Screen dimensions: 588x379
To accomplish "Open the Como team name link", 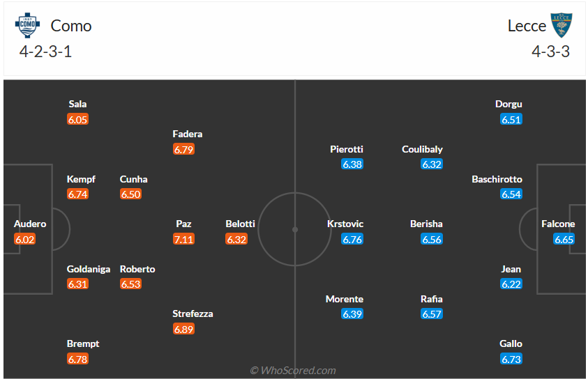I will (71, 26).
